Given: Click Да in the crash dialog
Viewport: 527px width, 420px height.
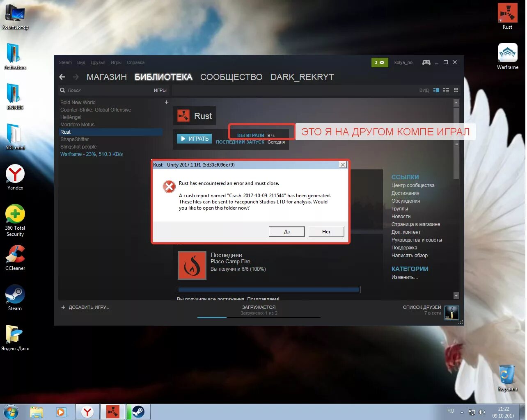Looking at the screenshot, I should [x=286, y=232].
